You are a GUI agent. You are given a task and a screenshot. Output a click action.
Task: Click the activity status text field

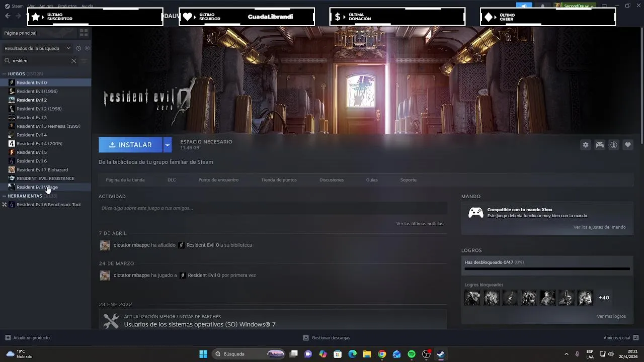click(273, 208)
